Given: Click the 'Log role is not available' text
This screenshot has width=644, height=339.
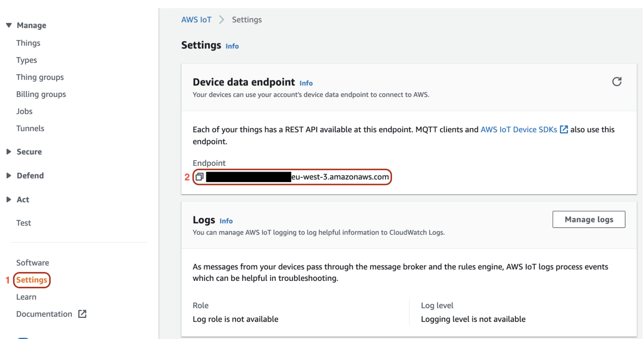Looking at the screenshot, I should click(235, 319).
